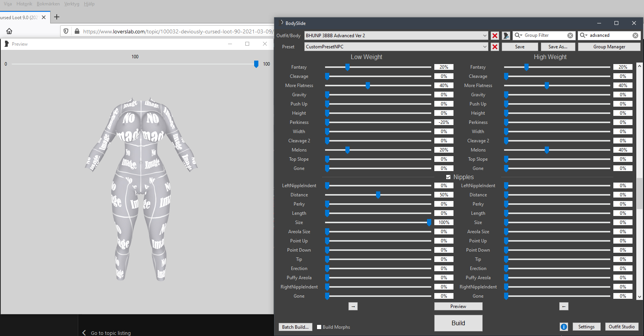This screenshot has width=644, height=336.
Task: Close the Cursed Loot browser tab
Action: click(44, 17)
